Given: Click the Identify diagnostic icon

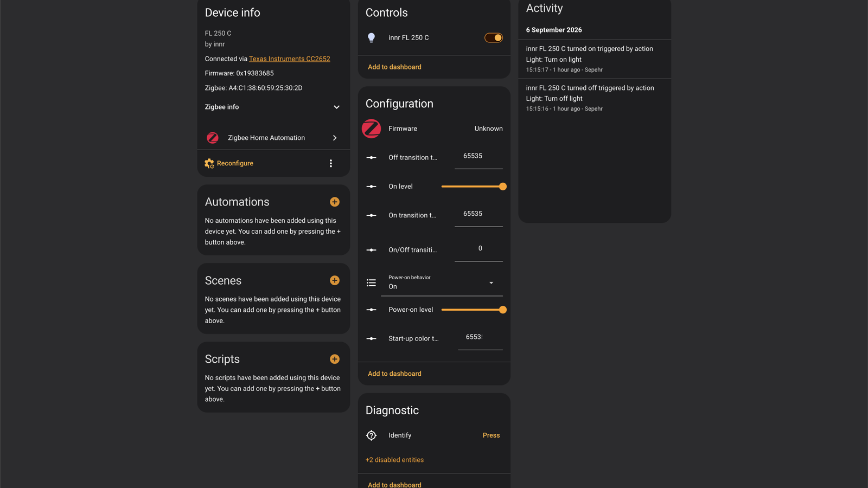Looking at the screenshot, I should click(x=371, y=435).
